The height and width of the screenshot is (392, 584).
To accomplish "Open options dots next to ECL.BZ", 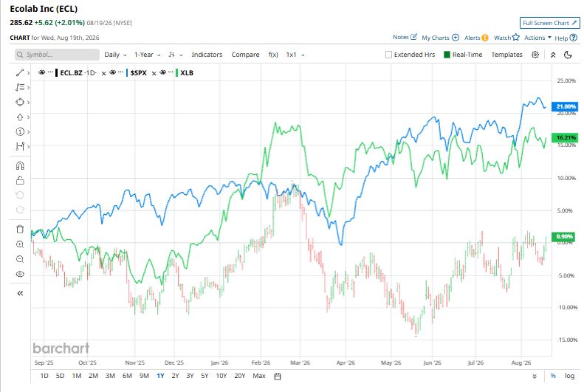I will [50, 72].
